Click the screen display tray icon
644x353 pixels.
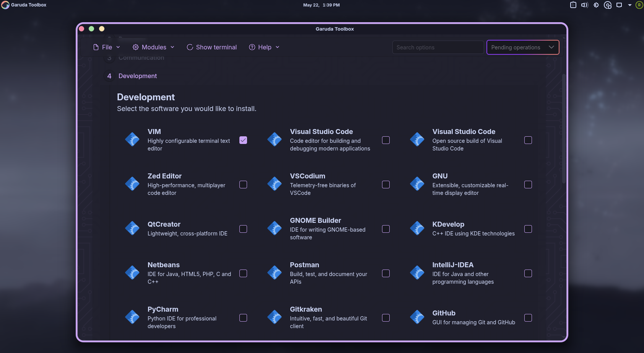tap(619, 5)
